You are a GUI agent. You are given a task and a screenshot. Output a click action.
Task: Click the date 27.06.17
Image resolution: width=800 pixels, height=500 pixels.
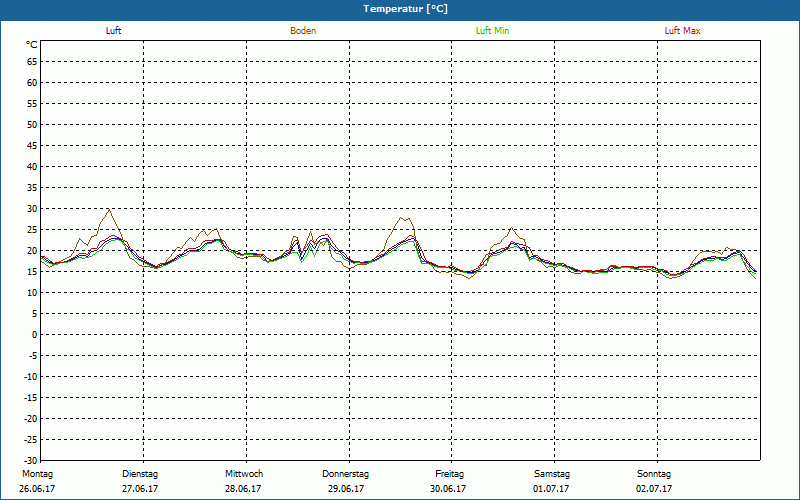(140, 489)
